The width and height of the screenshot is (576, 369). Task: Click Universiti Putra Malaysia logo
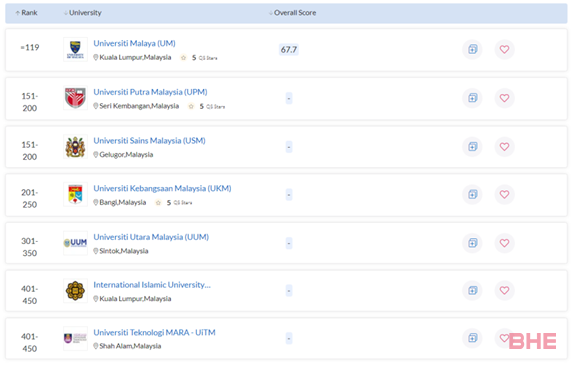75,98
